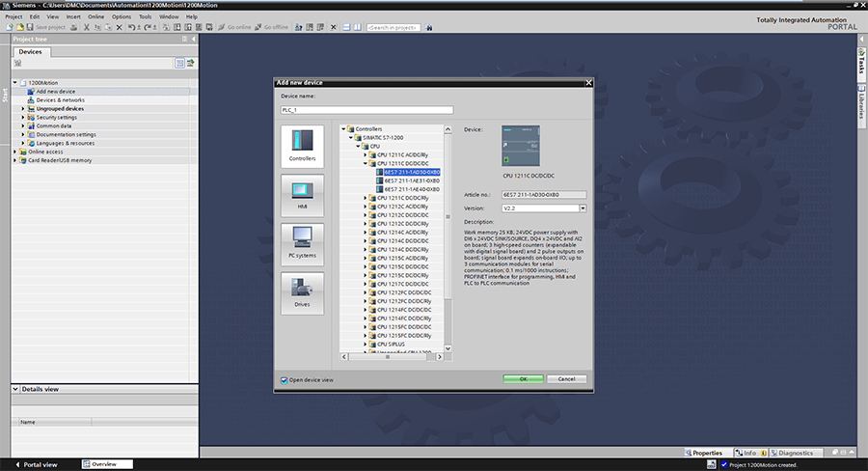The image size is (868, 471).
Task: Click the Open project toolbar icon
Action: pos(20,27)
